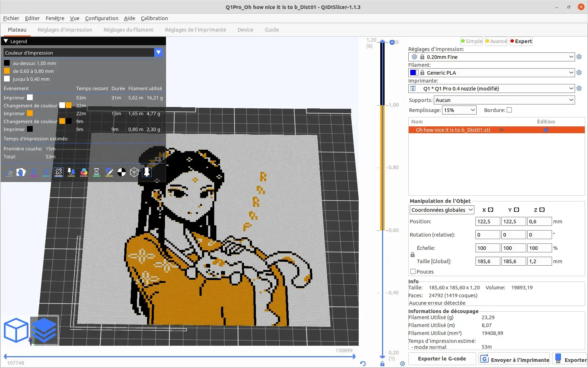Switch to Réglages du filament tab

(128, 30)
